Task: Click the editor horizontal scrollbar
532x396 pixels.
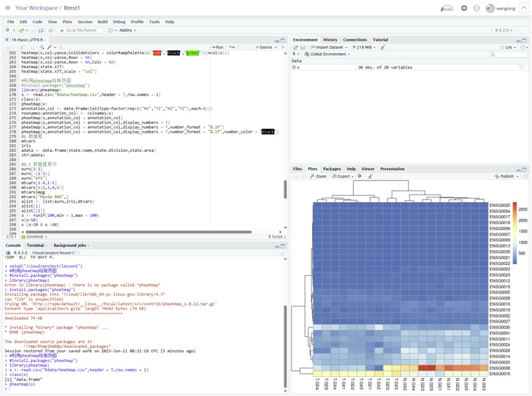Action: (138, 232)
